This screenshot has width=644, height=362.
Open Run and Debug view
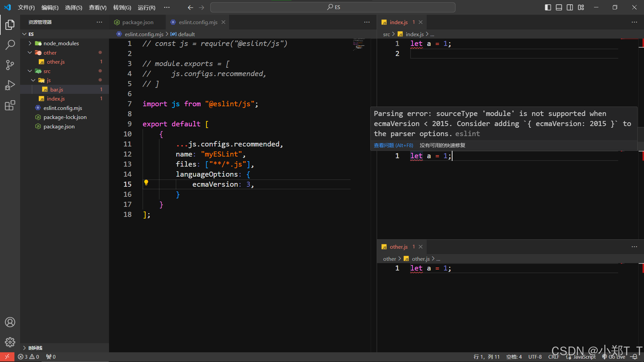tap(10, 85)
